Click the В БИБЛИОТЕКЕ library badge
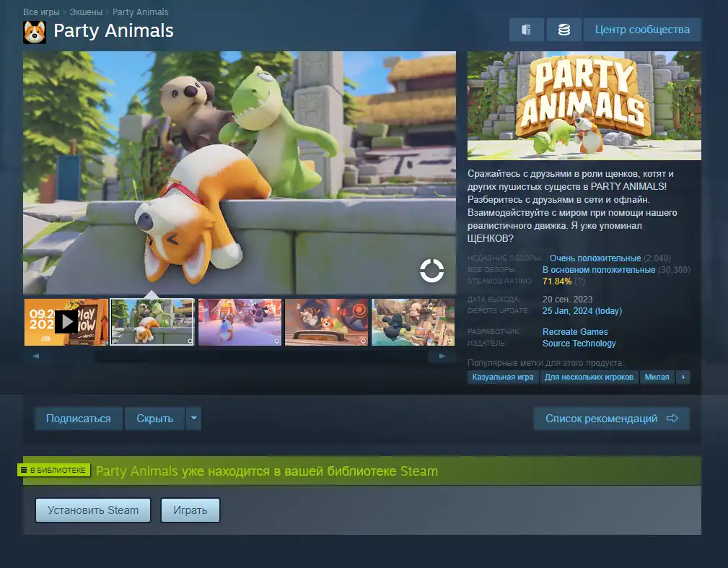 click(54, 470)
